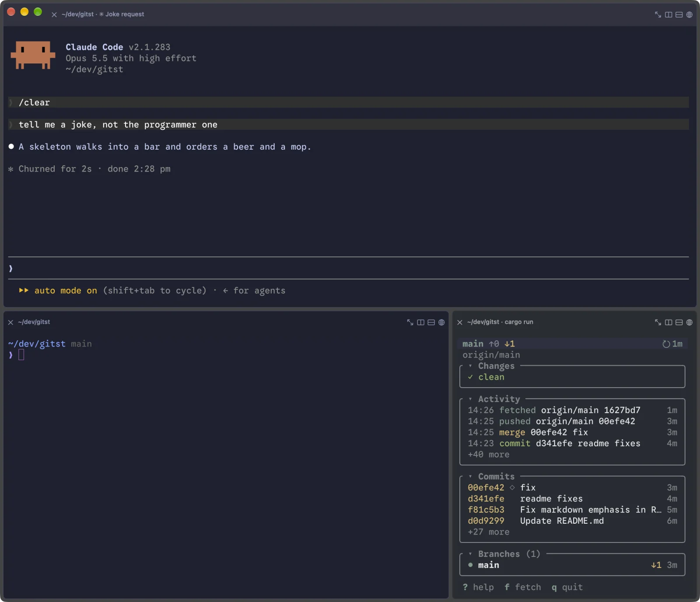Click the white bullet before the skeleton joke
This screenshot has height=602, width=700.
(11, 147)
